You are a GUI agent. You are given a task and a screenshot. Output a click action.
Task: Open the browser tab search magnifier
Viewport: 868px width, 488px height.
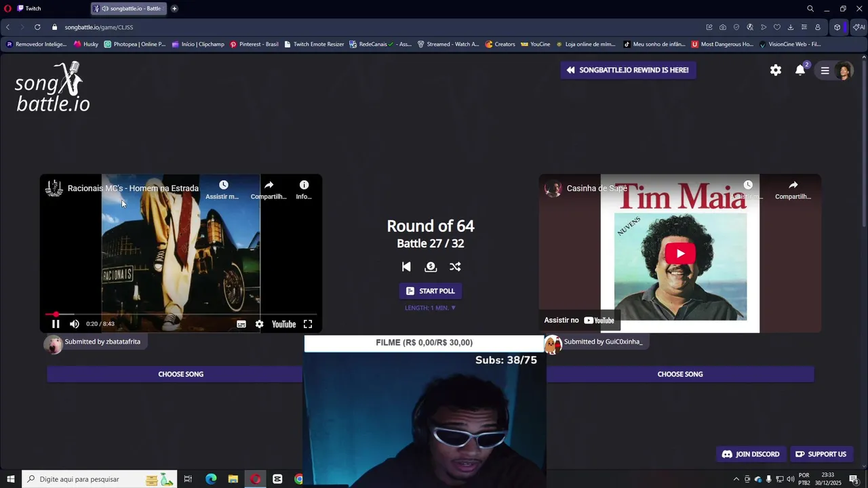pyautogui.click(x=810, y=9)
